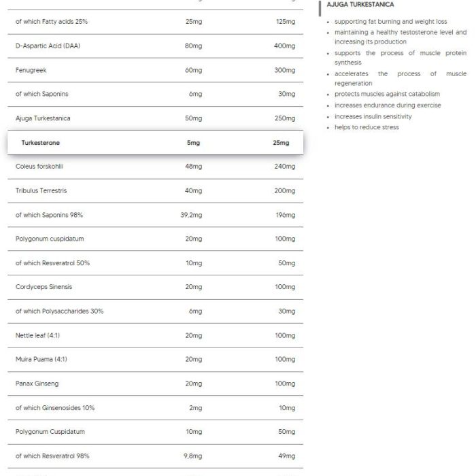Image resolution: width=476 pixels, height=476 pixels.
Task: Click the 'helps to reduce stress' bullet
Action: tap(367, 127)
